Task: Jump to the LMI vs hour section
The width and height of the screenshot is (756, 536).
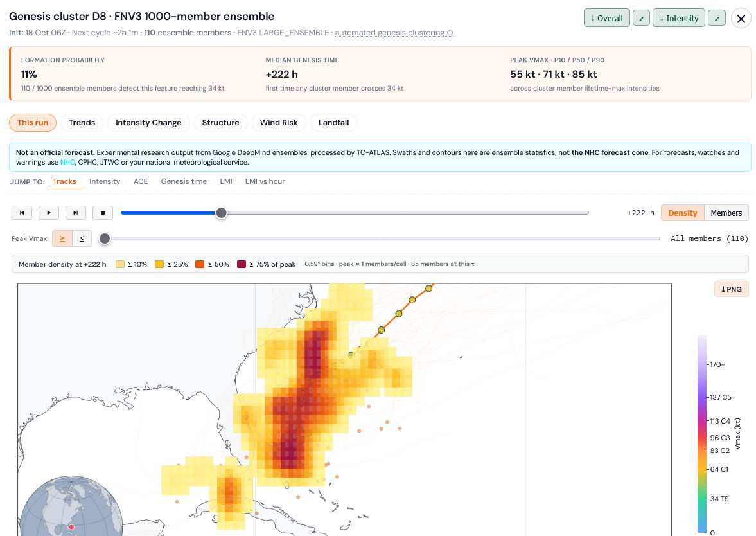Action: [x=265, y=181]
